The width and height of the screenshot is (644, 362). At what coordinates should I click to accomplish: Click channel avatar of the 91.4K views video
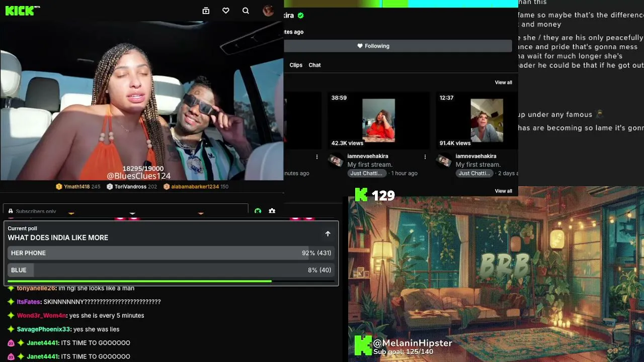point(444,161)
